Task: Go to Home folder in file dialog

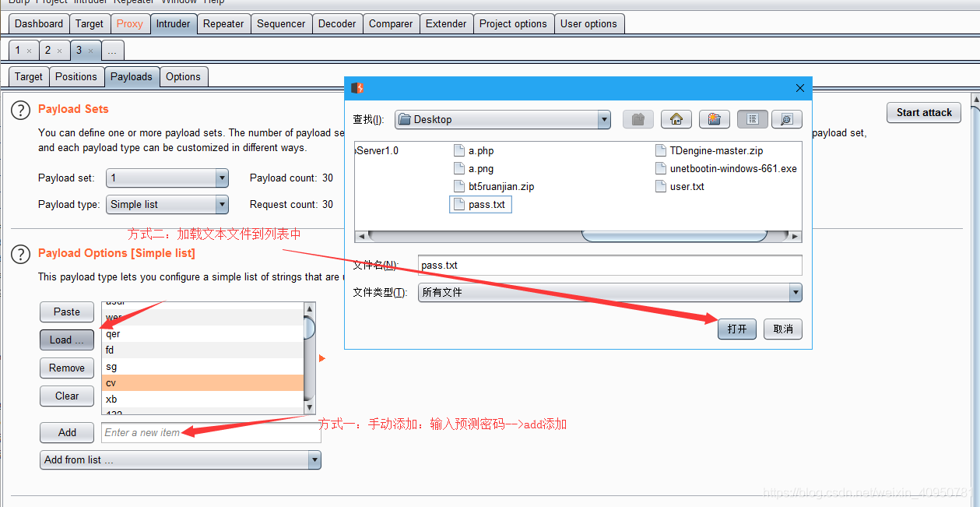Action: click(676, 119)
